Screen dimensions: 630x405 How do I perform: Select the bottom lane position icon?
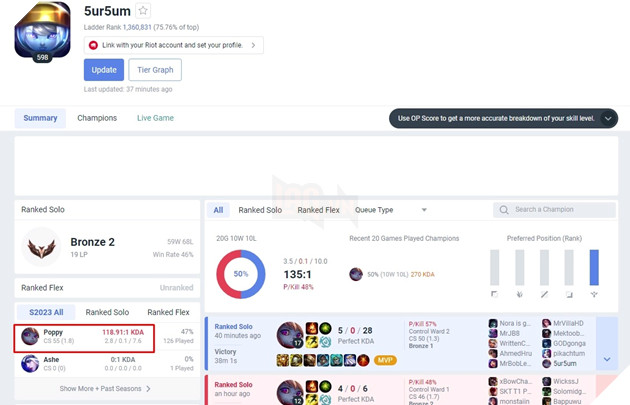(x=569, y=295)
